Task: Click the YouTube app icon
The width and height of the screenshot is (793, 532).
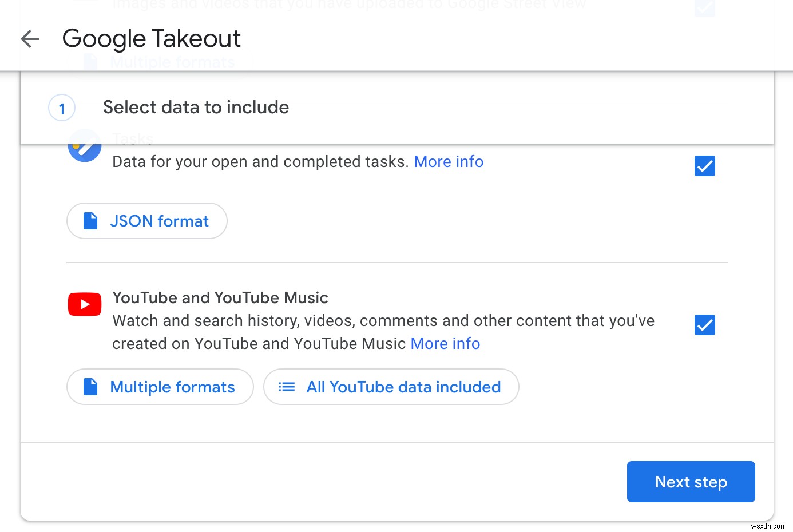Action: (x=84, y=304)
